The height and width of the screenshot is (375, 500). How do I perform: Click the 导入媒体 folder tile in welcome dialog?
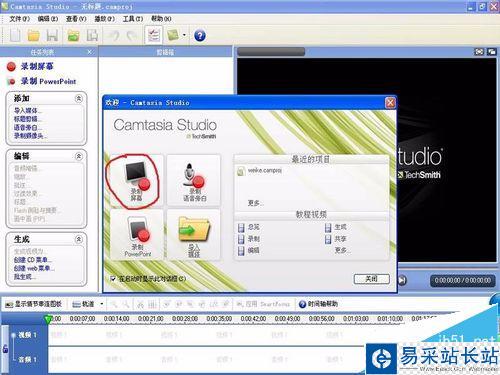tap(194, 235)
